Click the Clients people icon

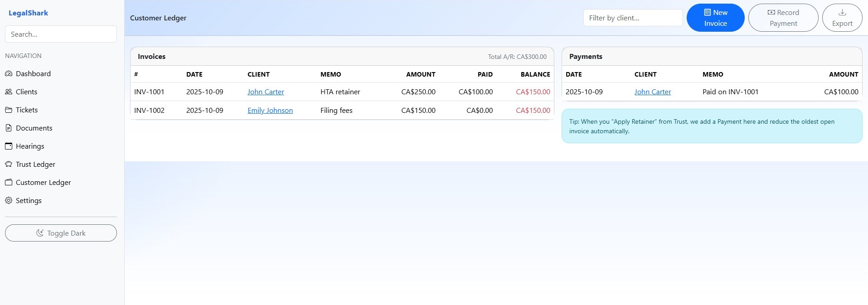pyautogui.click(x=9, y=92)
